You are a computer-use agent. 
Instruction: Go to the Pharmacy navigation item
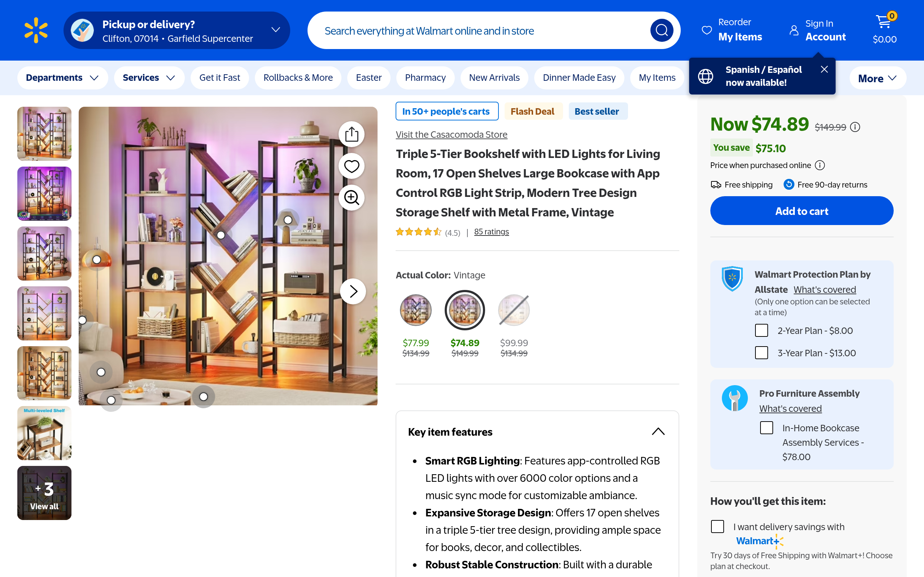point(425,78)
